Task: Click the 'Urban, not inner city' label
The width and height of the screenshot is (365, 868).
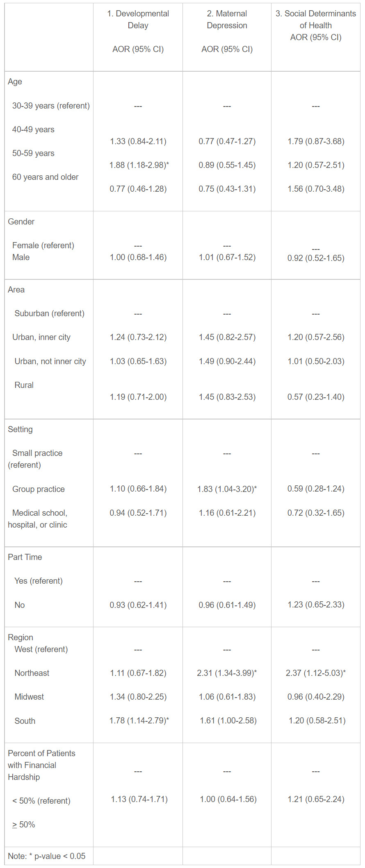Action: tap(50, 361)
